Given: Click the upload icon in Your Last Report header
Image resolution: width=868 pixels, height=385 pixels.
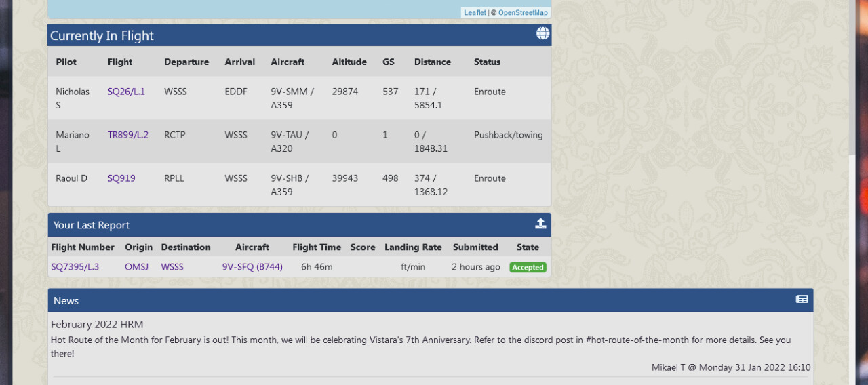Looking at the screenshot, I should click(x=540, y=224).
